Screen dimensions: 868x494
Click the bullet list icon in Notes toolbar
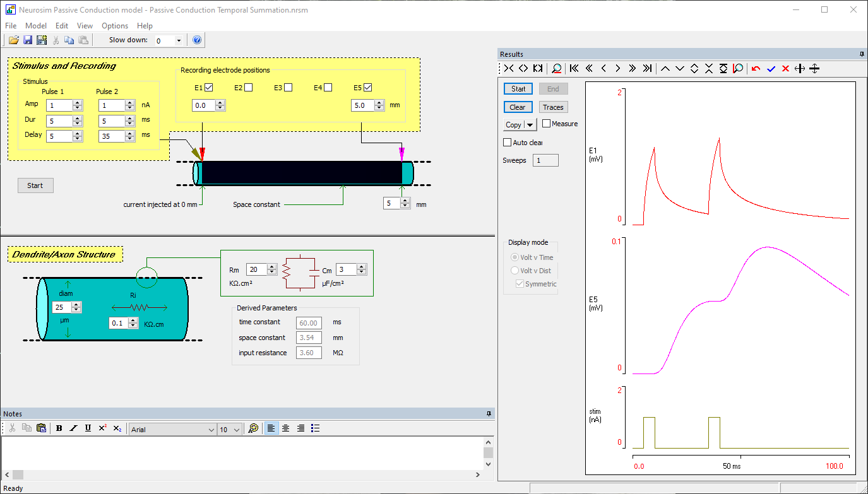coord(315,428)
